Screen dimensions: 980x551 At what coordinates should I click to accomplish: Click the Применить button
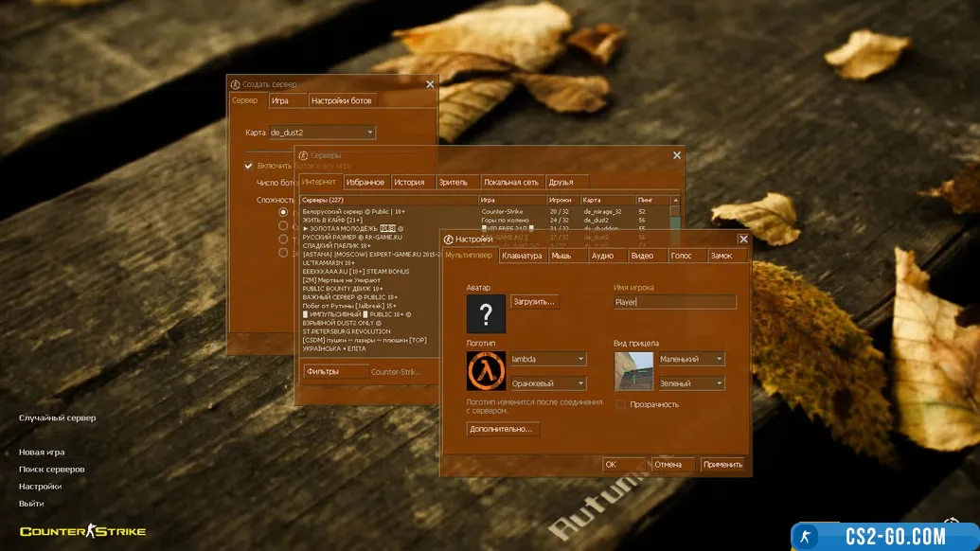click(722, 465)
